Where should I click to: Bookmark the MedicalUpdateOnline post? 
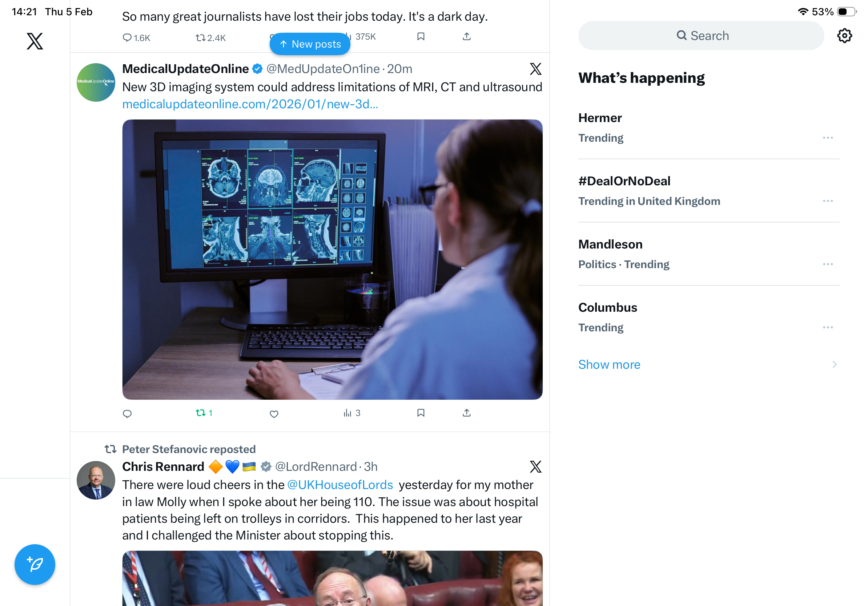[421, 413]
